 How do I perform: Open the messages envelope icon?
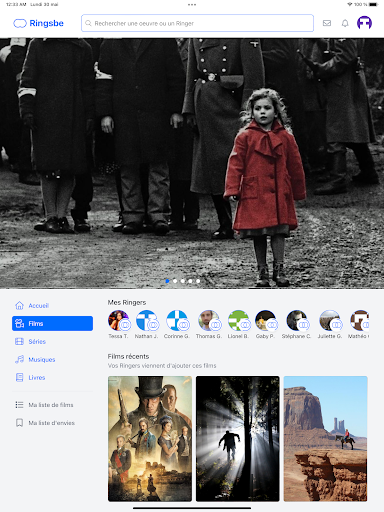coord(327,23)
